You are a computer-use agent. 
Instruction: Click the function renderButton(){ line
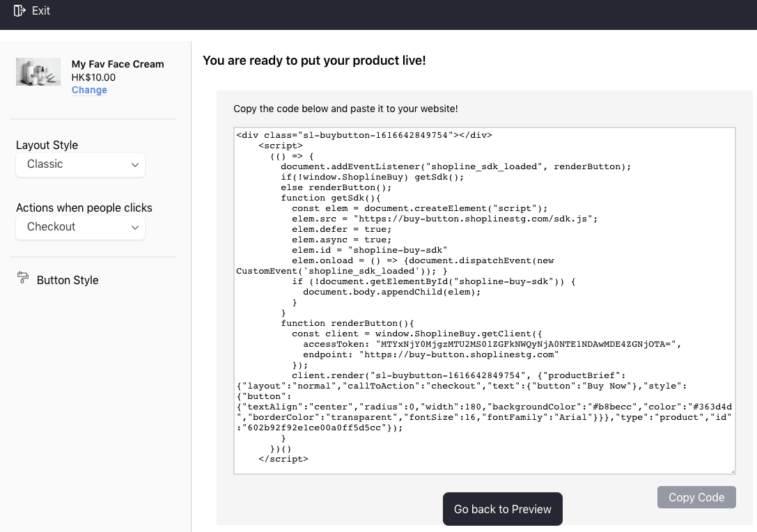click(x=348, y=324)
